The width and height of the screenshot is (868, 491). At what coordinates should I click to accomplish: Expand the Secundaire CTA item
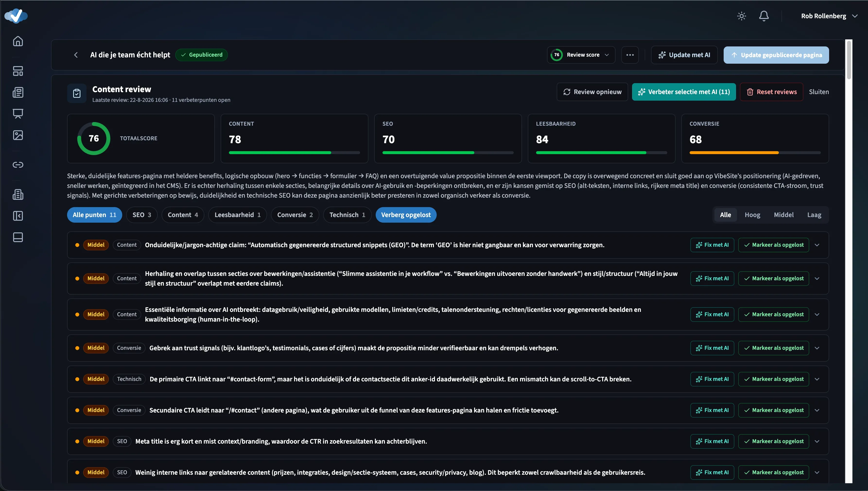817,410
